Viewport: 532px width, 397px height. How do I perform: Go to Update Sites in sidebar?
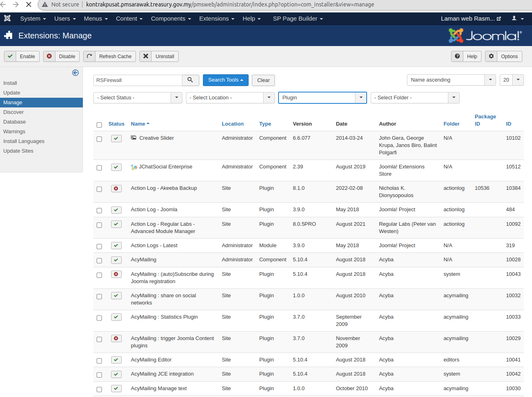pos(18,151)
